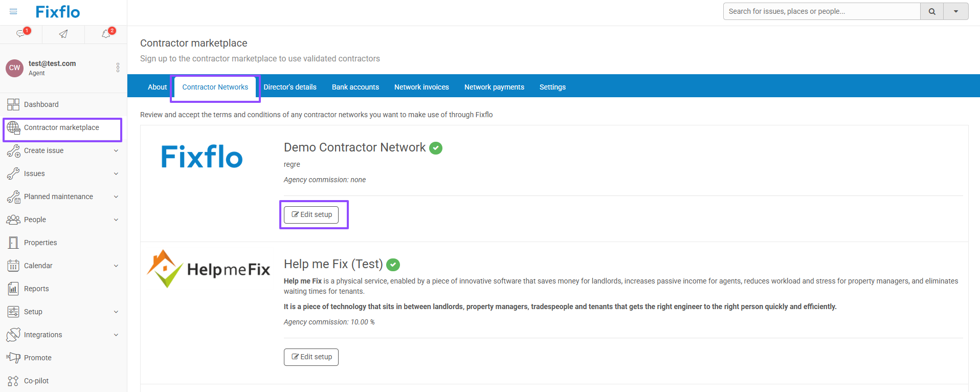Click 'Agency commission: 10.00 %' text

[x=329, y=322]
